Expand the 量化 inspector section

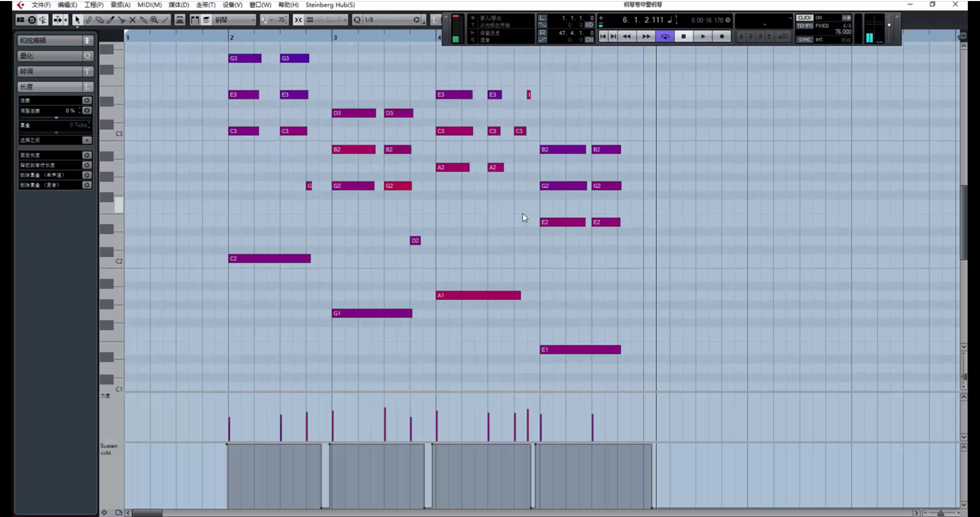click(x=55, y=56)
